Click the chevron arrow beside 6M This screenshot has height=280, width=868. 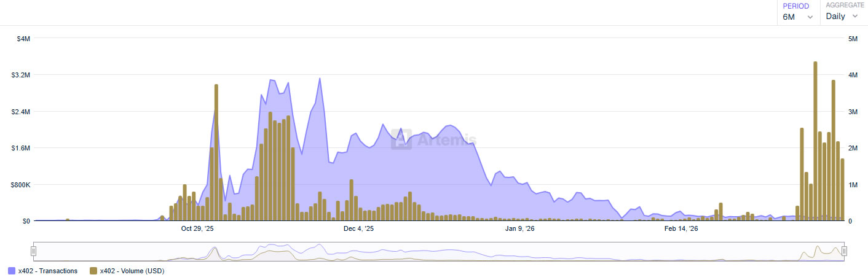pos(810,17)
